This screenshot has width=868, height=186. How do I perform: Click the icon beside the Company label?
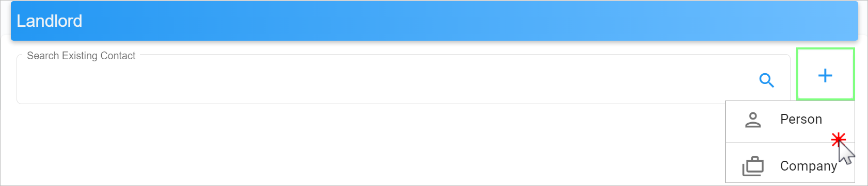[753, 166]
